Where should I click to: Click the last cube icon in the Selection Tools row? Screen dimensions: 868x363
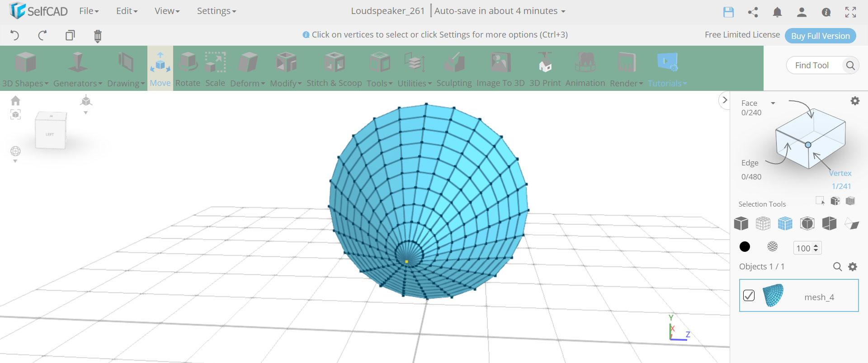pos(850,201)
